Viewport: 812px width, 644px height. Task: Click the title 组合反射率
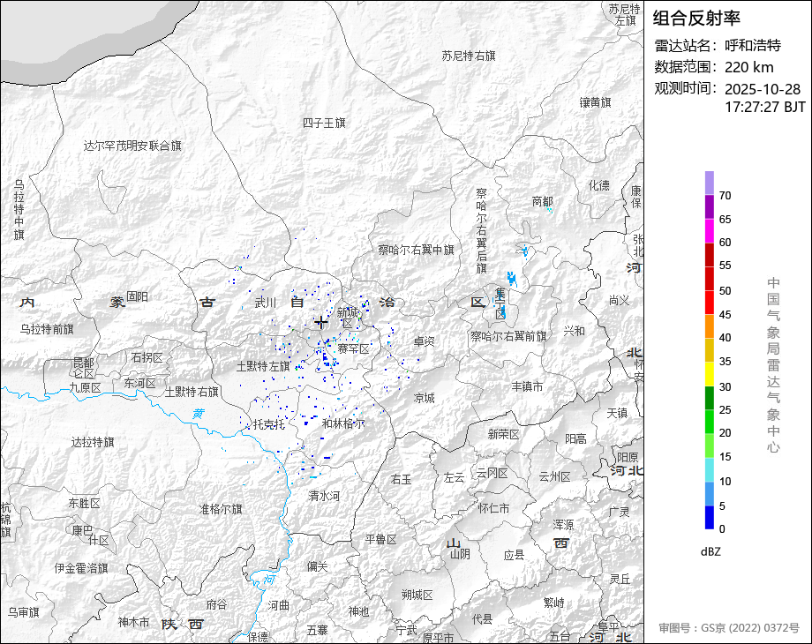[696, 19]
